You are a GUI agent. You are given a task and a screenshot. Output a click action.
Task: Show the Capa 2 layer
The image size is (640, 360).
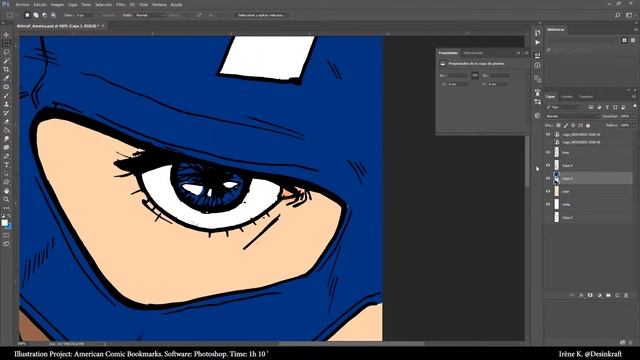(x=548, y=218)
